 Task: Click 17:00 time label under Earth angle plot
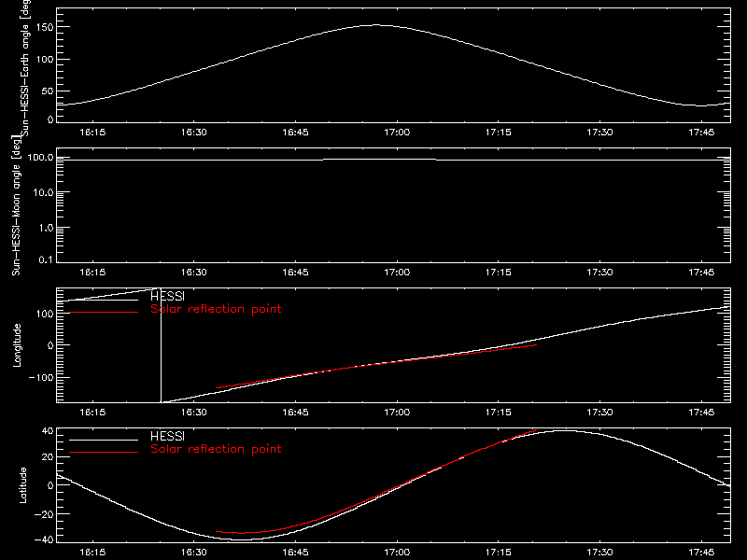coord(397,133)
